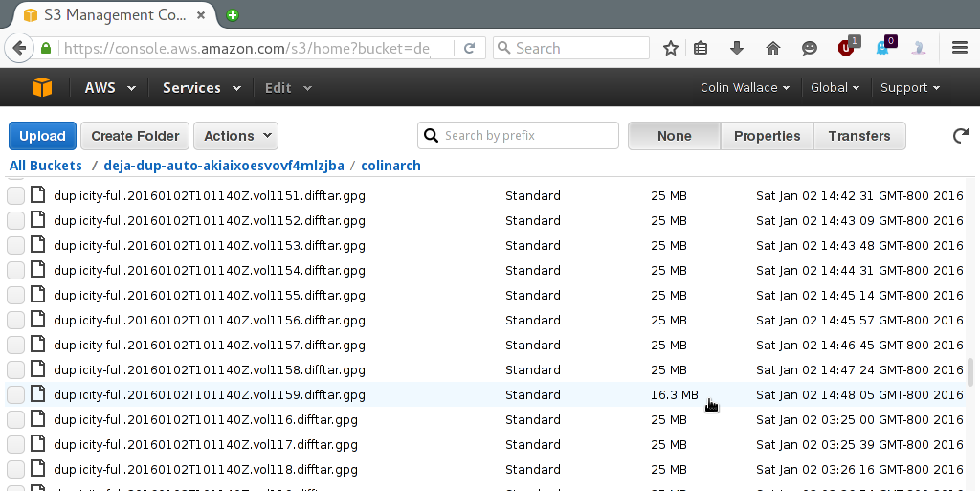980x491 pixels.
Task: Expand the Services dropdown
Action: 202,87
